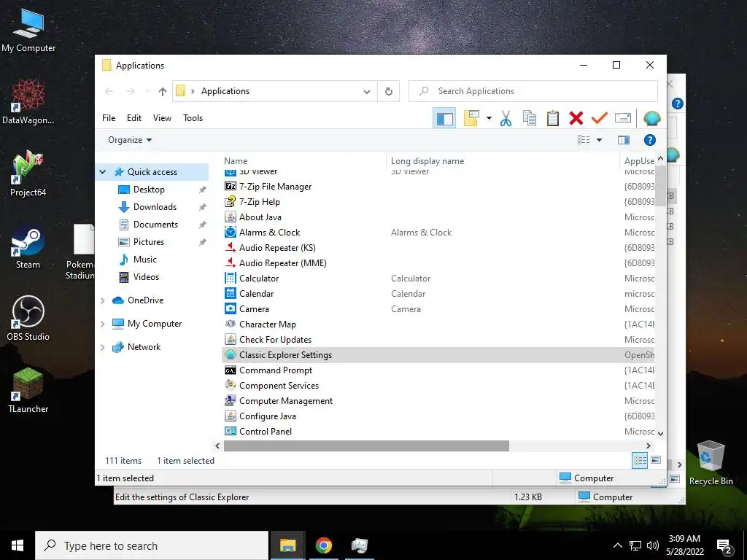Click the Email envelope toolbar icon
Screen dimensions: 747x560
tap(623, 118)
